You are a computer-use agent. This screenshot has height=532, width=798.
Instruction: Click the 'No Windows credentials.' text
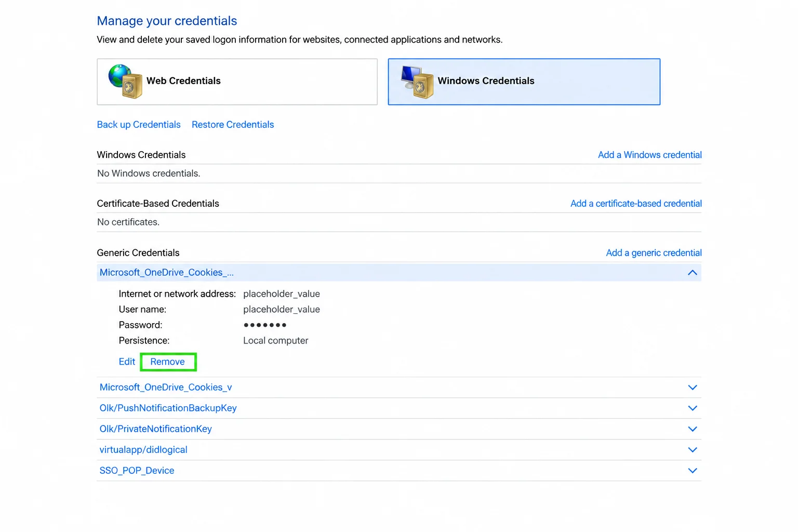click(149, 174)
